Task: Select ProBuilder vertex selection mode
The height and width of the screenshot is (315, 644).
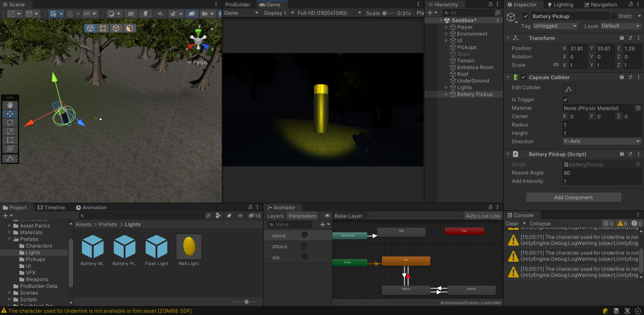Action: [x=103, y=28]
